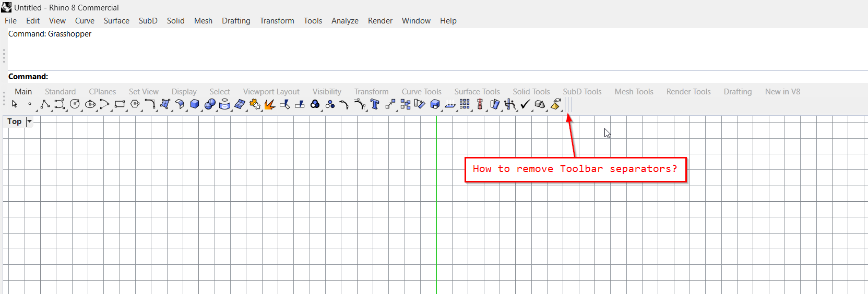Select the Ellipse tool icon
The image size is (868, 294).
pyautogui.click(x=90, y=104)
